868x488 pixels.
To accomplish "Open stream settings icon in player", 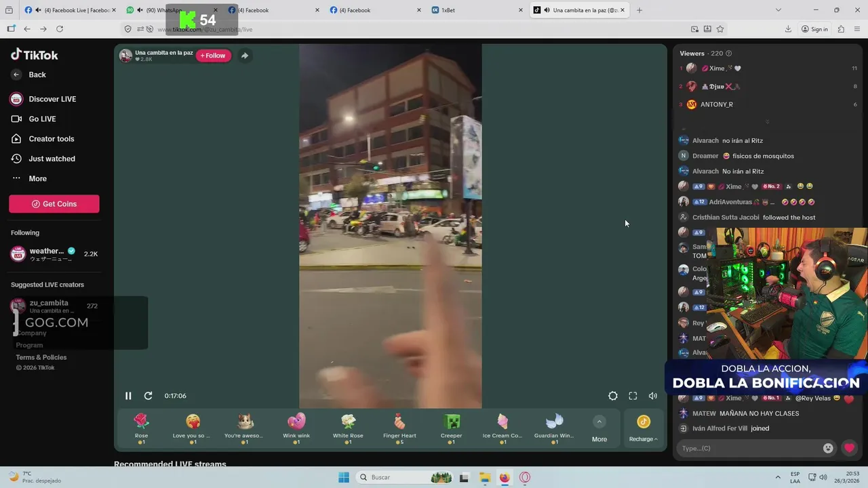I will tap(613, 396).
